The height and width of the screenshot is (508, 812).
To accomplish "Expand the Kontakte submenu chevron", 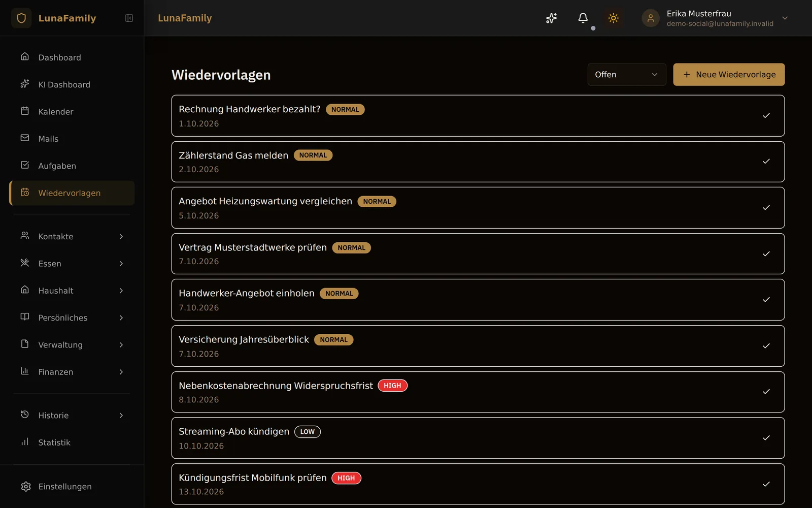I will (x=121, y=237).
